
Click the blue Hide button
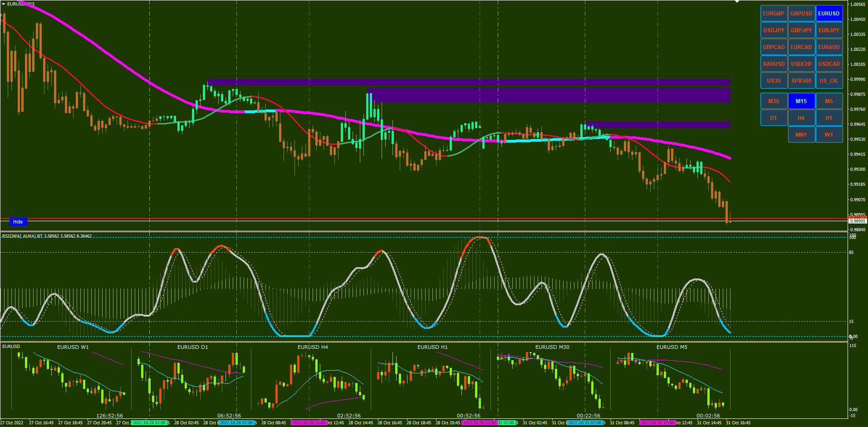click(18, 222)
